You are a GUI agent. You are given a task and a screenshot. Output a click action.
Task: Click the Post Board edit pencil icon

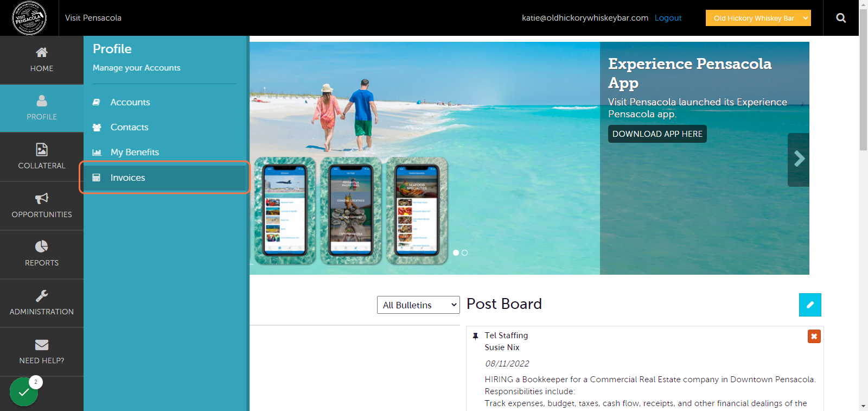810,305
